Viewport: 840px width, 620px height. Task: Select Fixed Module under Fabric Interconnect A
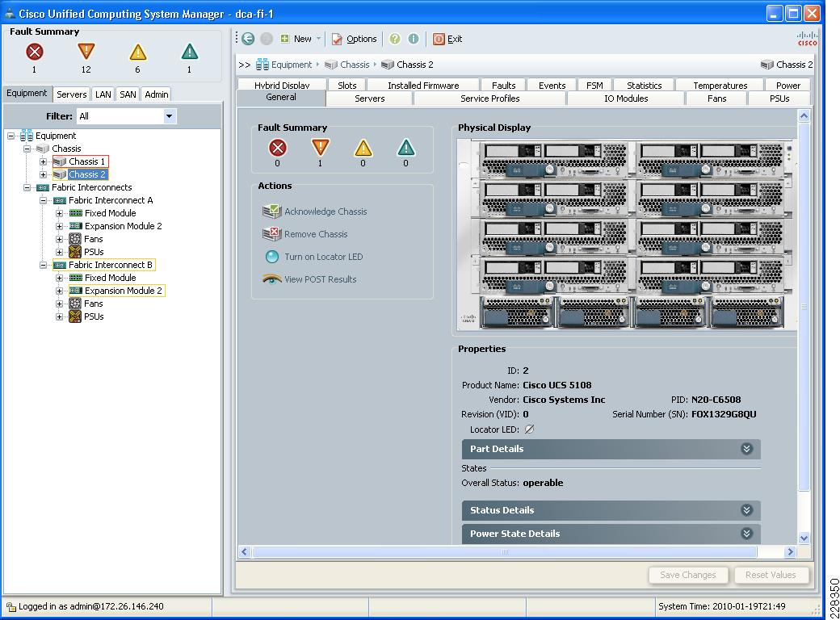tap(111, 213)
